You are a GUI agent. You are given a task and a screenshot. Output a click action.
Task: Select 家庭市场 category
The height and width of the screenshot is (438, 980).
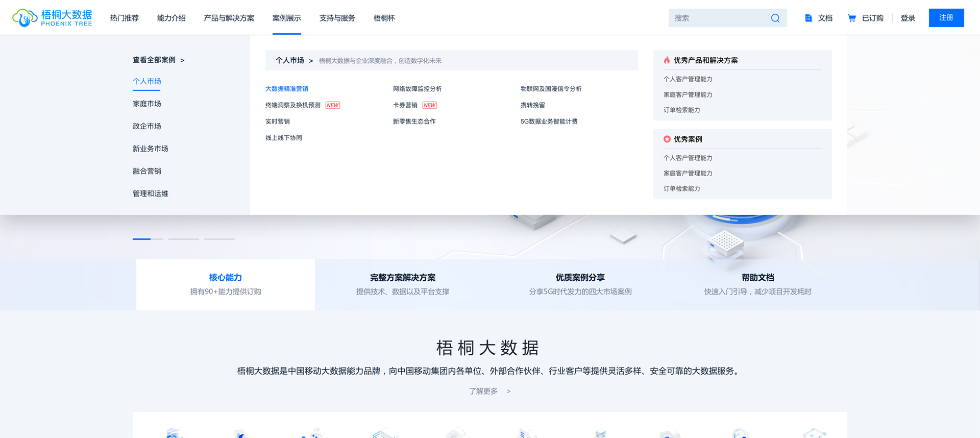(x=147, y=104)
